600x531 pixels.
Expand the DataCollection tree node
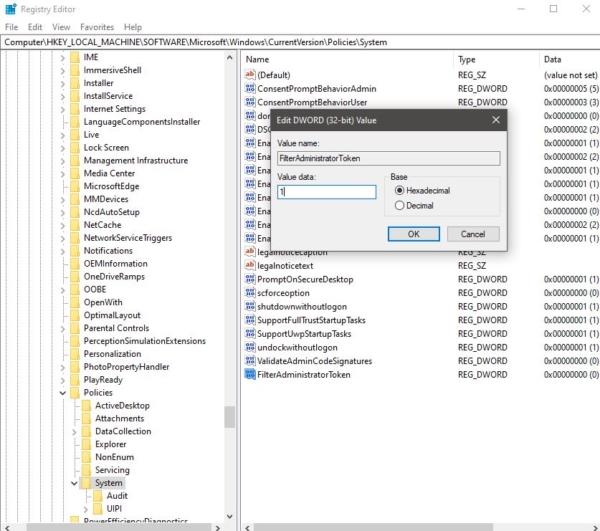click(x=74, y=432)
